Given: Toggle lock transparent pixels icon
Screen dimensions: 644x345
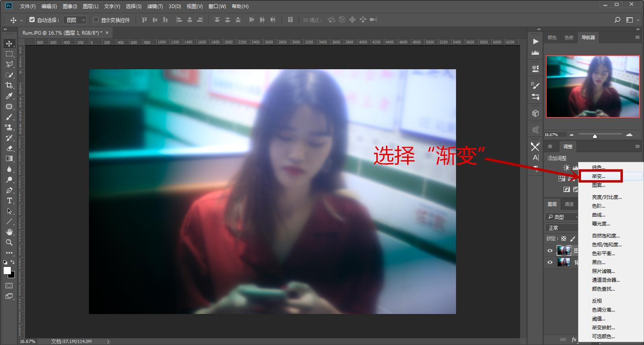Looking at the screenshot, I should point(563,239).
